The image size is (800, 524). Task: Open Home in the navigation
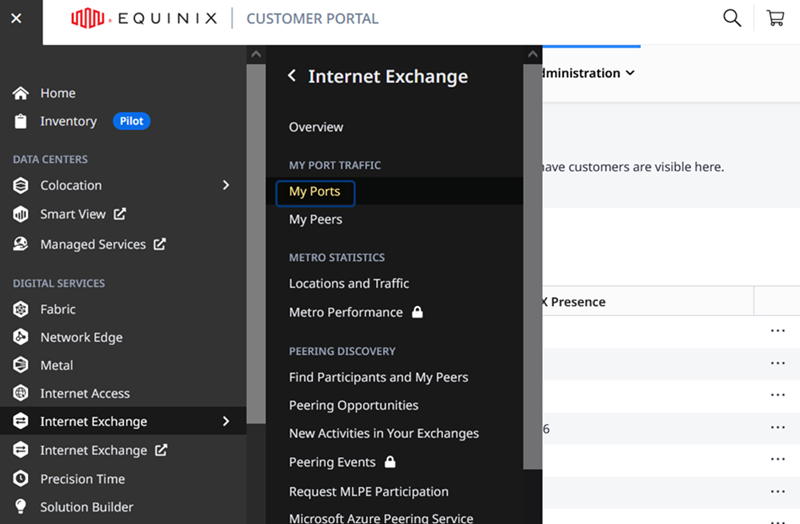(58, 93)
